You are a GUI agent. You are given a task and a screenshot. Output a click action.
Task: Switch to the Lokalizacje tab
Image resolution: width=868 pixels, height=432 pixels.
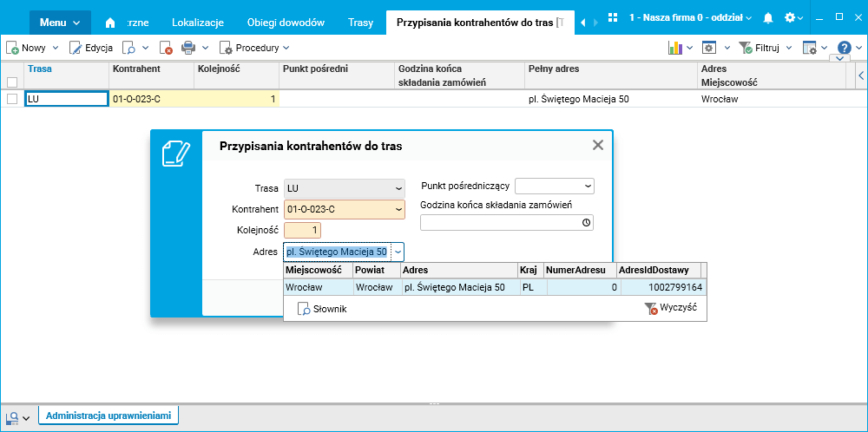tap(198, 23)
